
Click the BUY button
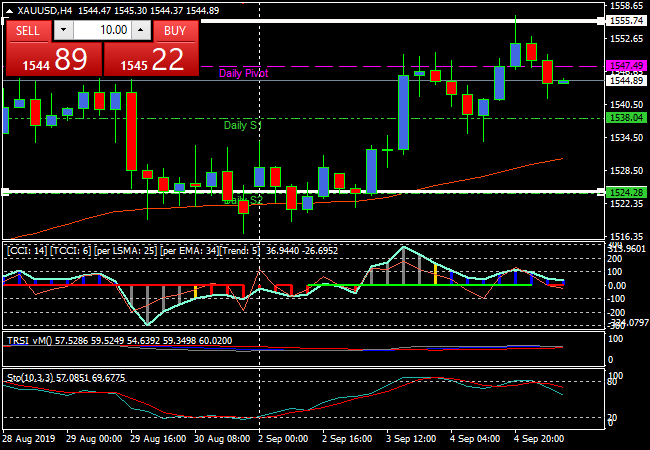tap(174, 31)
